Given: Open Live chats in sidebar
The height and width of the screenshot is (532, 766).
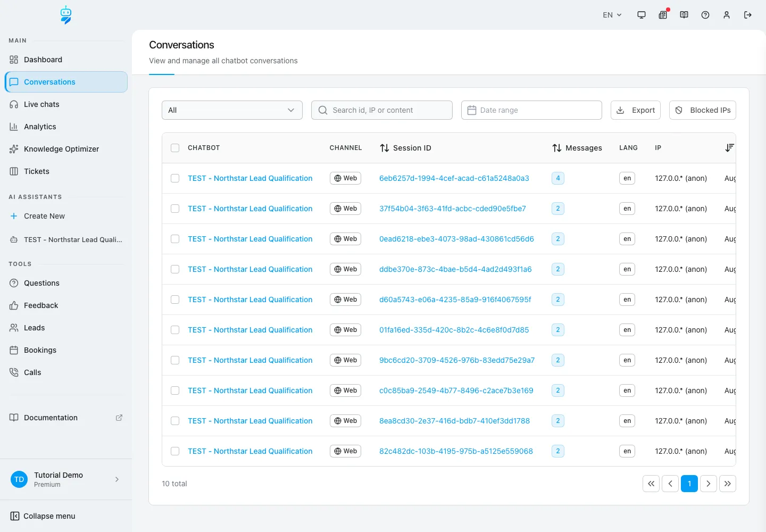Looking at the screenshot, I should [66, 104].
